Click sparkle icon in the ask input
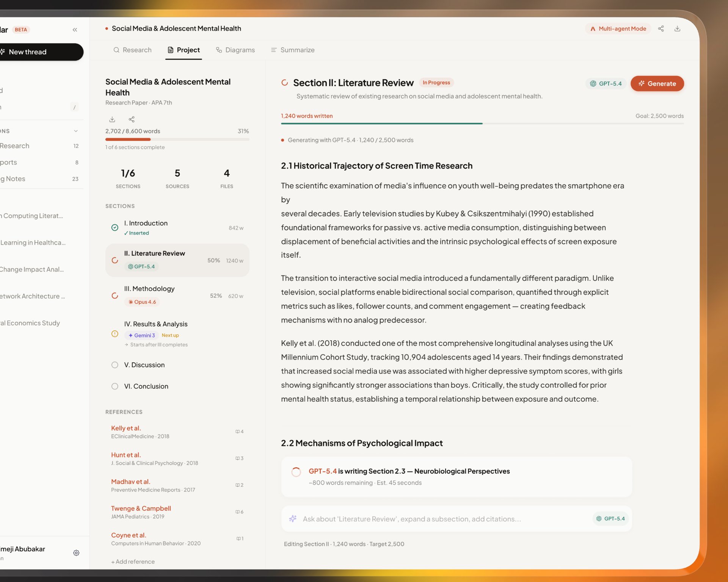Image resolution: width=728 pixels, height=582 pixels. (x=293, y=519)
